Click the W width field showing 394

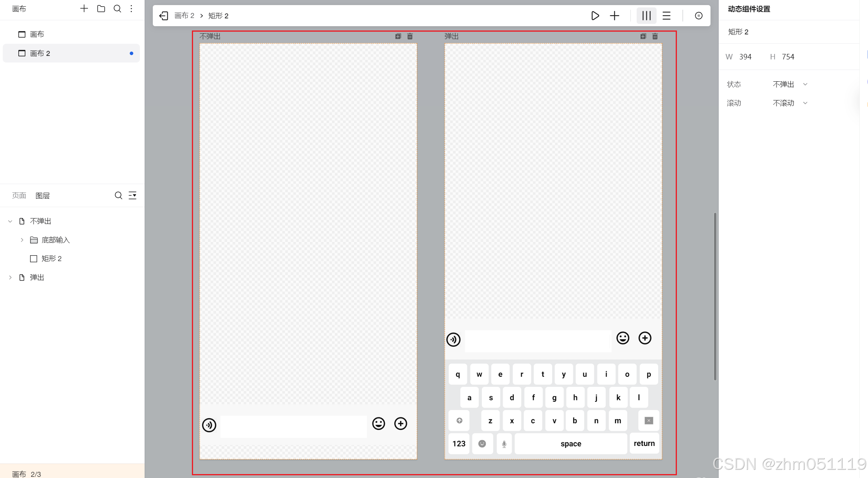click(x=745, y=57)
